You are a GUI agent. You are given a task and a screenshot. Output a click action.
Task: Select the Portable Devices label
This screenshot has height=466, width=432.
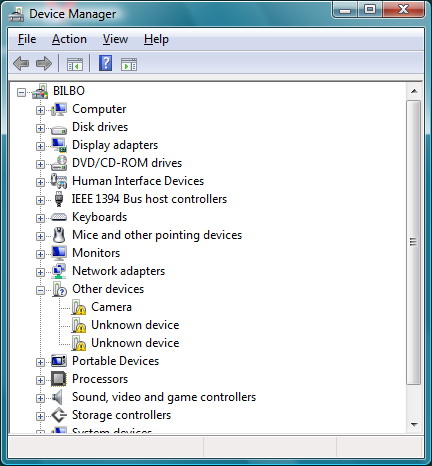116,361
